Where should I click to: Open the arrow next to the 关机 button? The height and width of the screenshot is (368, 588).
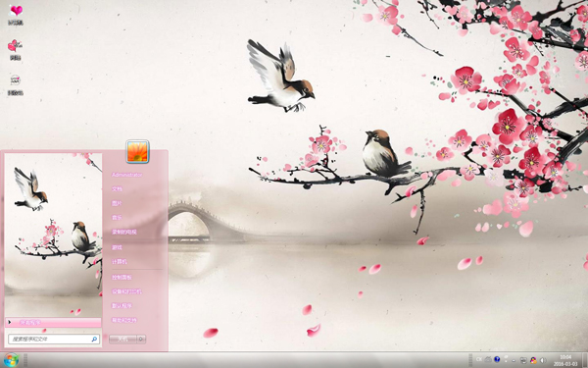(141, 340)
